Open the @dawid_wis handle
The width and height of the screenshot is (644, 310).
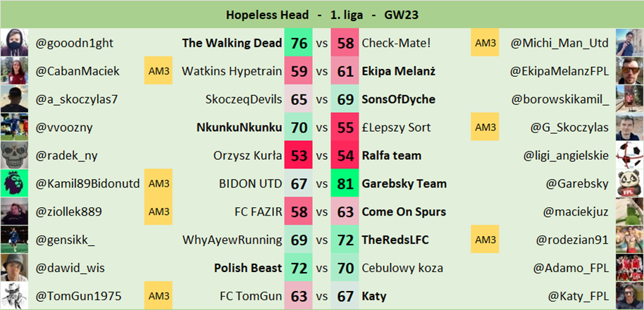66,268
